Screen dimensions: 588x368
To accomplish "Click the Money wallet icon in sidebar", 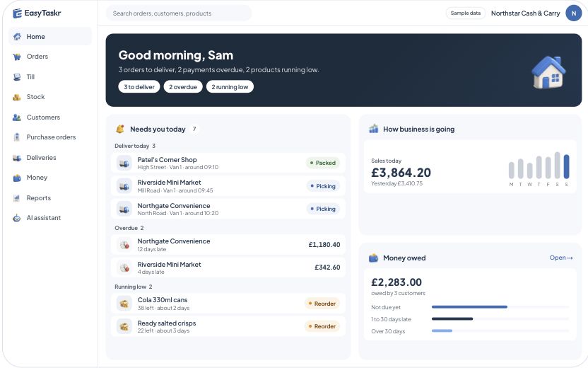I will pos(17,178).
